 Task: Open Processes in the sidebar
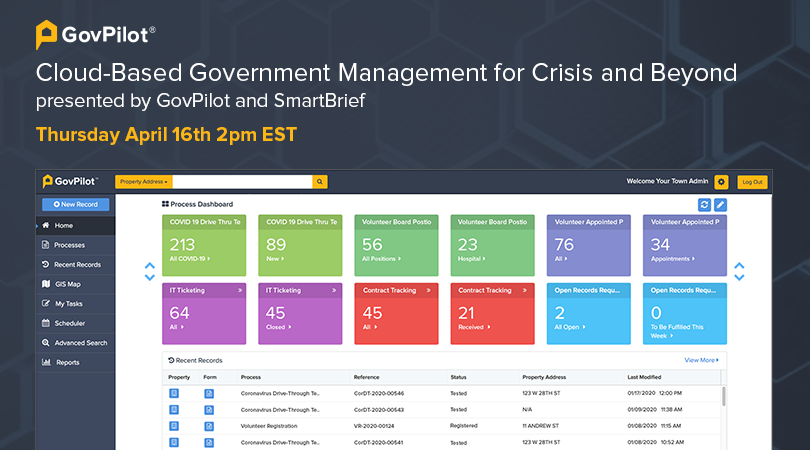click(75, 245)
